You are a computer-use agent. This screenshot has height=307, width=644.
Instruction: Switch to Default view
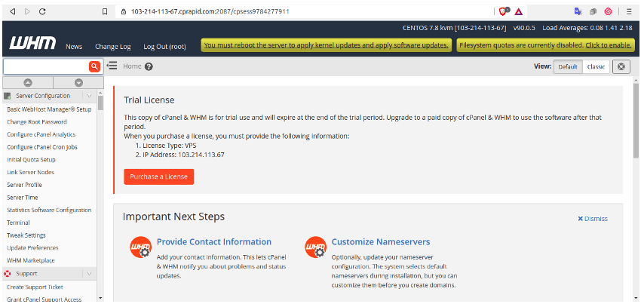568,66
